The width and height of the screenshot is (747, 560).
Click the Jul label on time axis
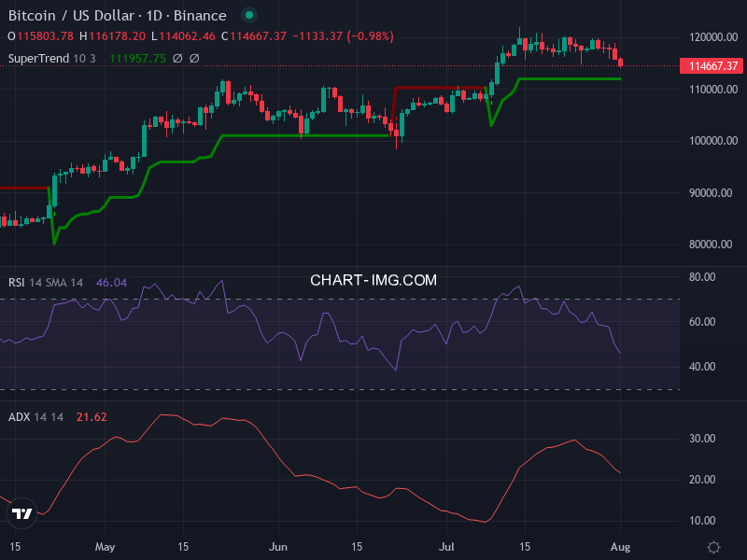[x=446, y=547]
